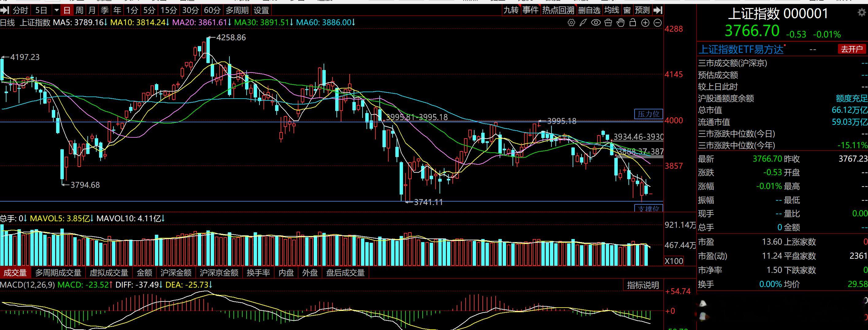Toggle the eye visibility icon
868x330 pixels.
[596, 23]
